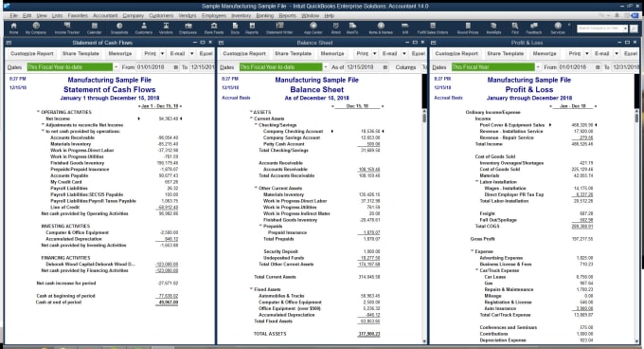Viewport: 644px width, 349px height.
Task: Open the Find icon
Action: coord(514,28)
